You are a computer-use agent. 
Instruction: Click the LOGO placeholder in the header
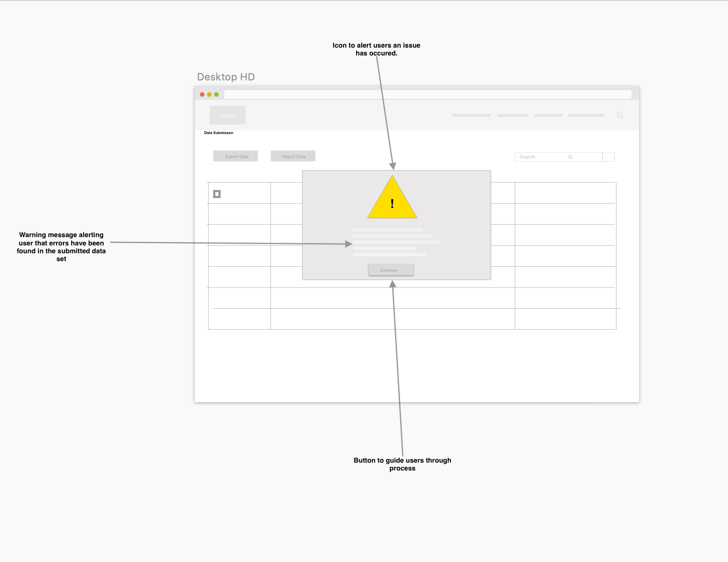[228, 115]
